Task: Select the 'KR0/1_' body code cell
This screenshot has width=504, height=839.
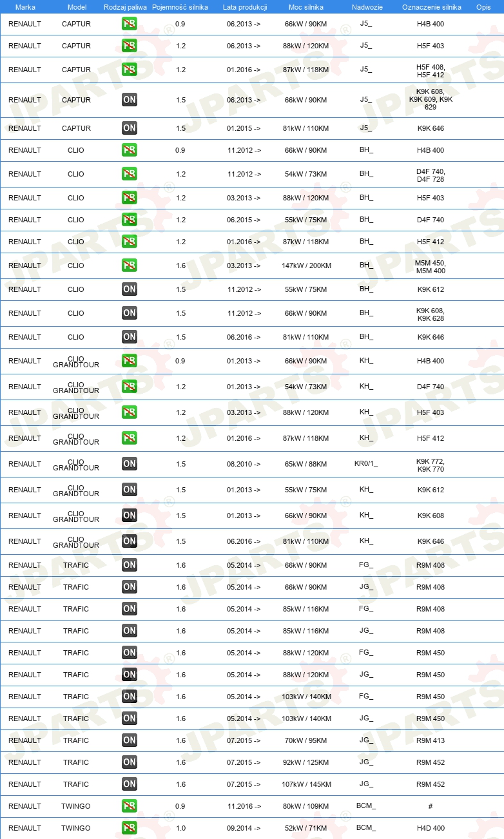Action: [366, 464]
